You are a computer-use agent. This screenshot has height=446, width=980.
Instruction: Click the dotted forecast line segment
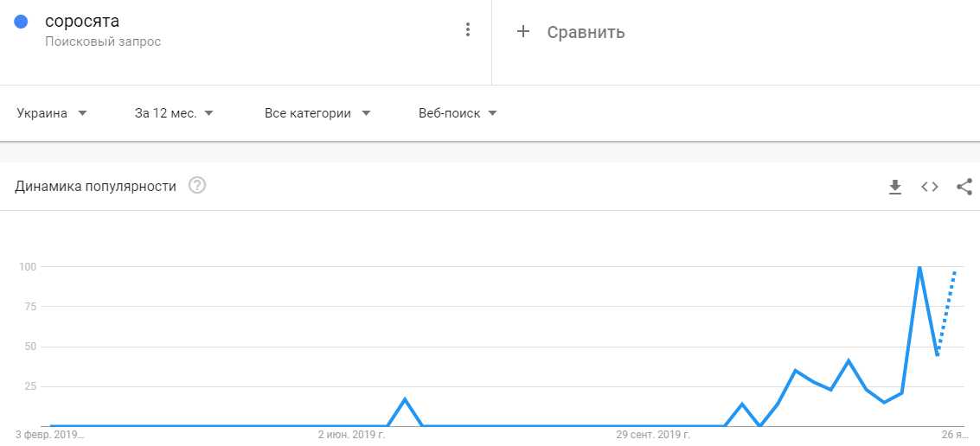tap(947, 311)
